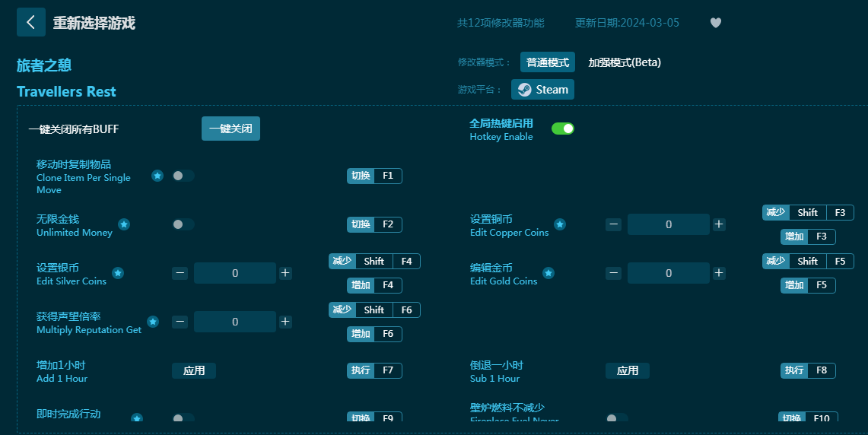Switch to 加强模式(Beta) mode

coord(625,62)
